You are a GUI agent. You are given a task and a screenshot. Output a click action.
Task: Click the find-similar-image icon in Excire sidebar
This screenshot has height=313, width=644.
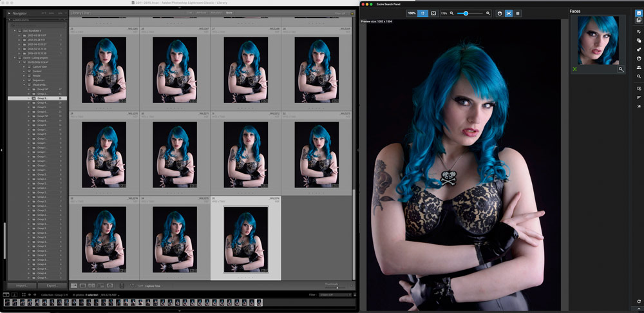[x=639, y=88]
